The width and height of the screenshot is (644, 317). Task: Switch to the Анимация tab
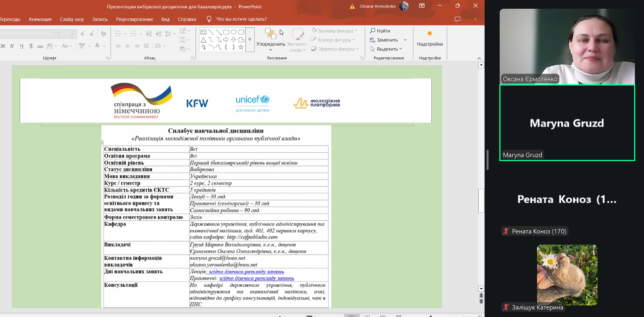(40, 19)
